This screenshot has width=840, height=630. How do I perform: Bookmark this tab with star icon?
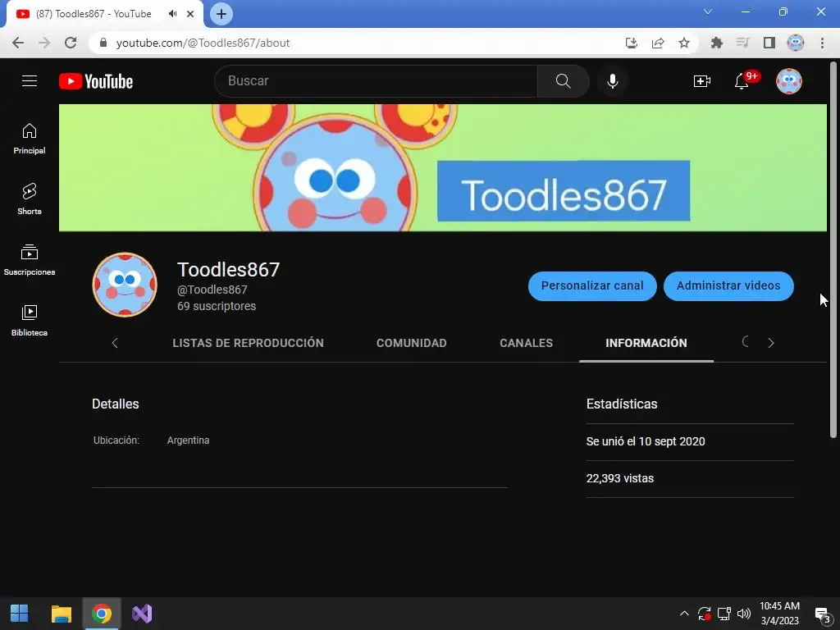684,43
